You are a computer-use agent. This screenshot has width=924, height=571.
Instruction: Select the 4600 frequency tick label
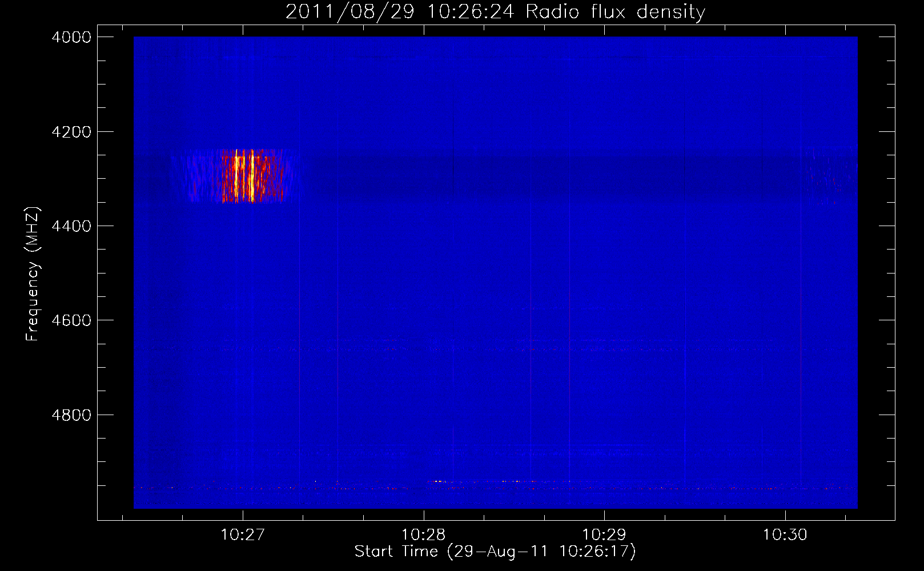point(71,320)
